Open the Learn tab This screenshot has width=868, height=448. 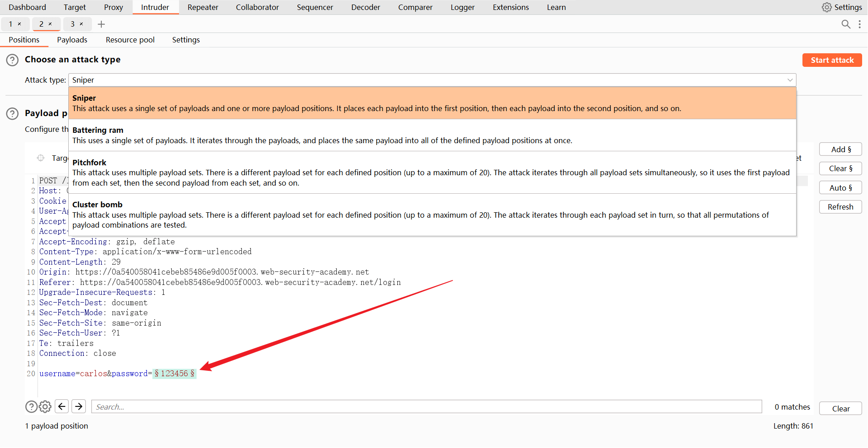[x=557, y=7]
